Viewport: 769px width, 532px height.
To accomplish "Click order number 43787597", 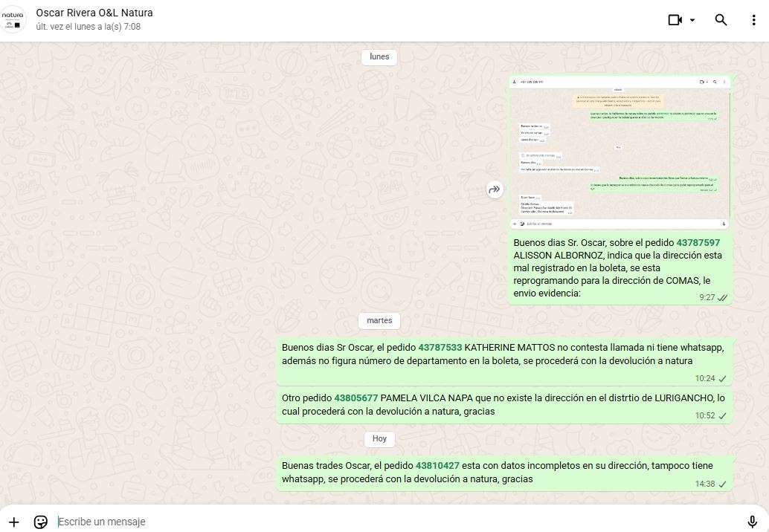I will click(x=698, y=243).
